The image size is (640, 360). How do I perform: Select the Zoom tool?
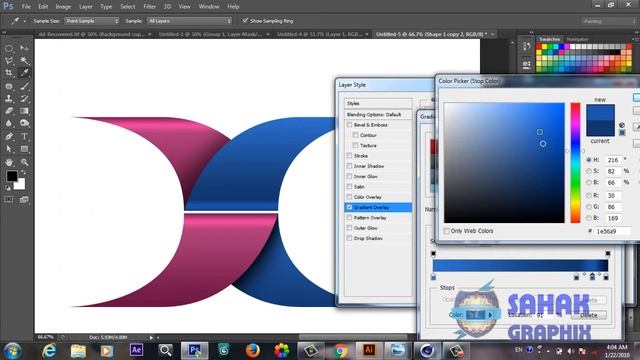pyautogui.click(x=24, y=162)
